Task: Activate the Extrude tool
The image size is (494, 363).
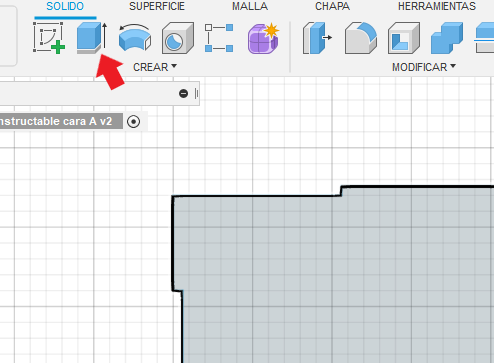Action: point(92,38)
